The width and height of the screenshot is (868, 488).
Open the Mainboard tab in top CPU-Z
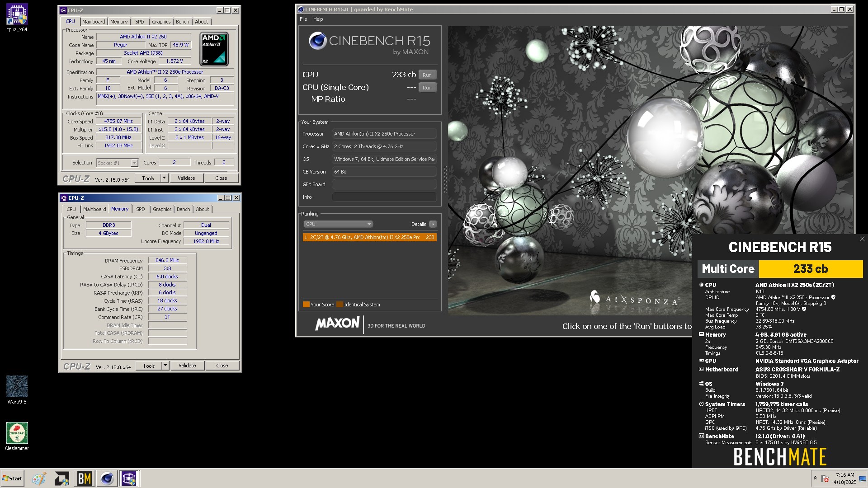pyautogui.click(x=94, y=22)
